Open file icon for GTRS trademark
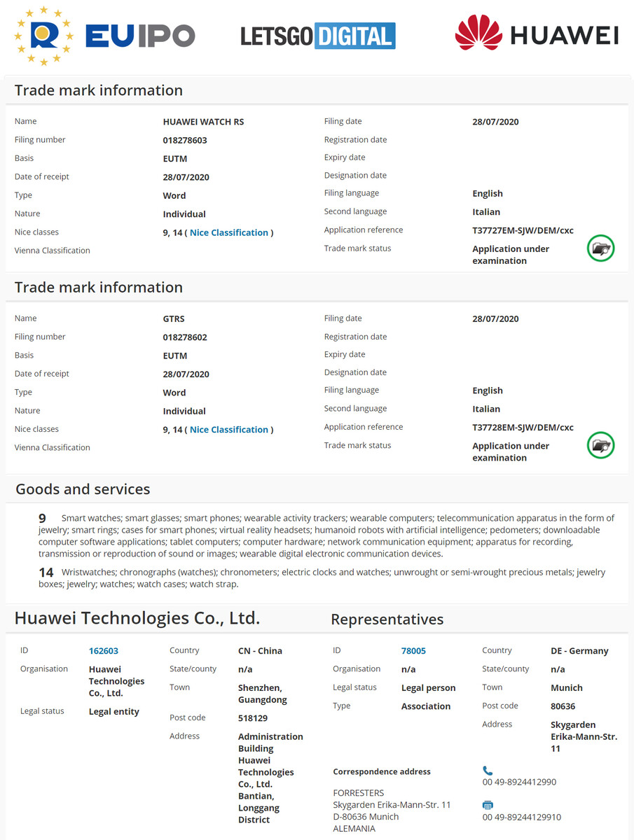The image size is (634, 840). 600,445
